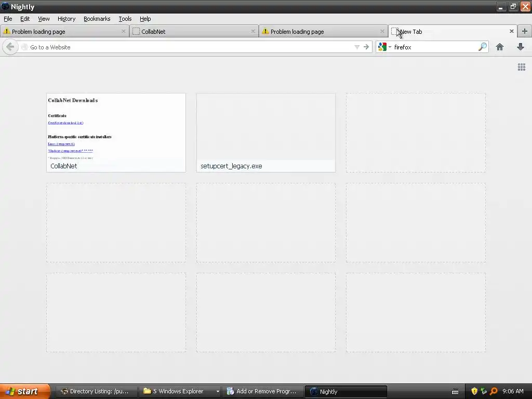Toggle the new tab grid view icon
The image size is (532, 399).
click(522, 67)
